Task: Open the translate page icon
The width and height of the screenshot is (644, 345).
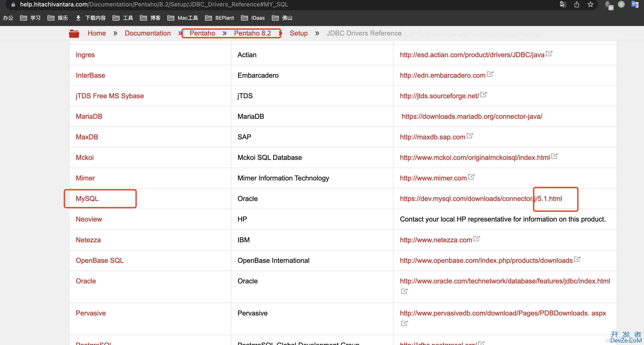Action: pos(563,4)
